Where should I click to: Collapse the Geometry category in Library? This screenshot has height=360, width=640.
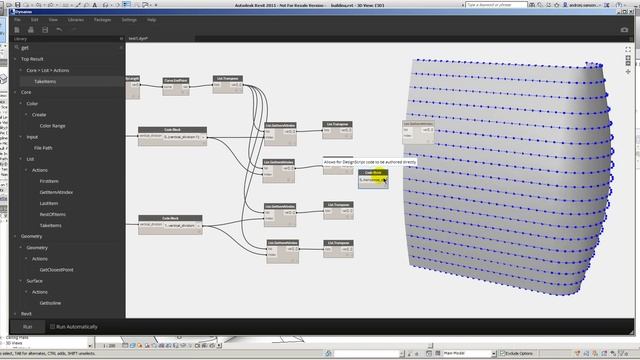pyautogui.click(x=16, y=236)
